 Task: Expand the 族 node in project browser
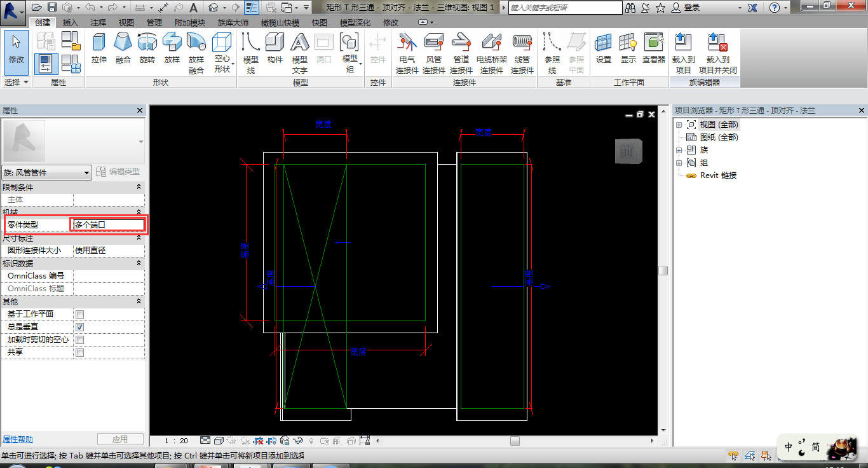(x=679, y=150)
